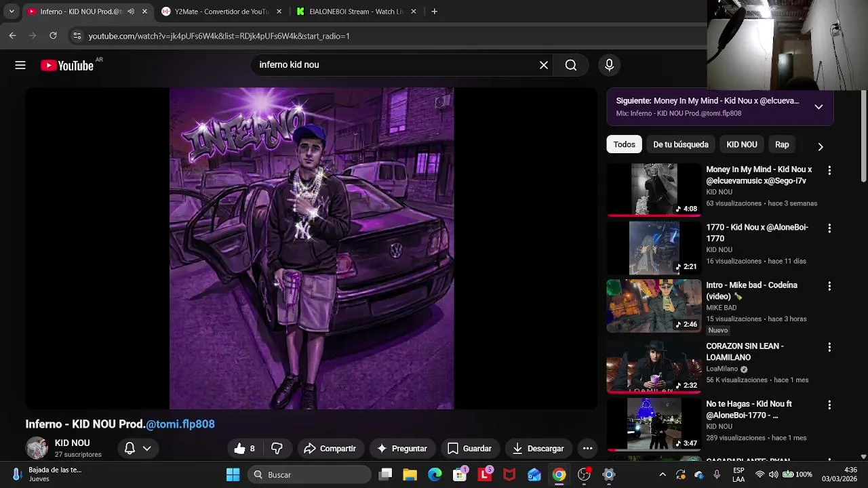
Task: Show more filter chips with right arrow
Action: point(821,146)
